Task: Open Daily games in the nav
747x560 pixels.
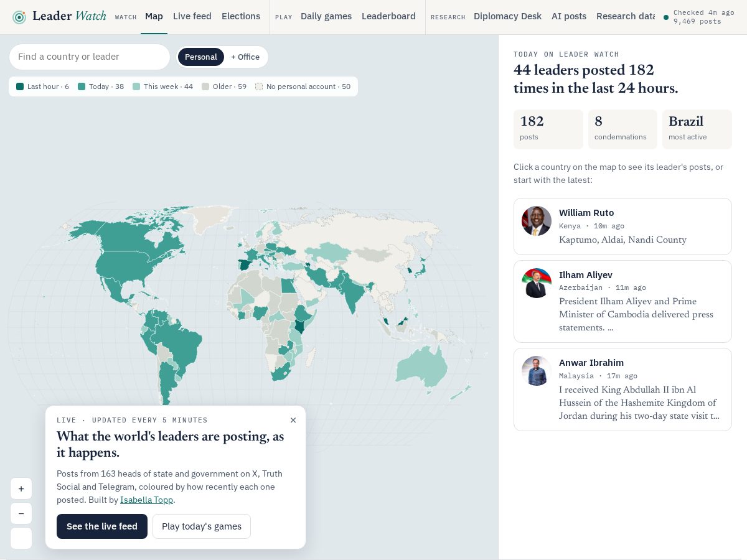Action: pos(326,16)
